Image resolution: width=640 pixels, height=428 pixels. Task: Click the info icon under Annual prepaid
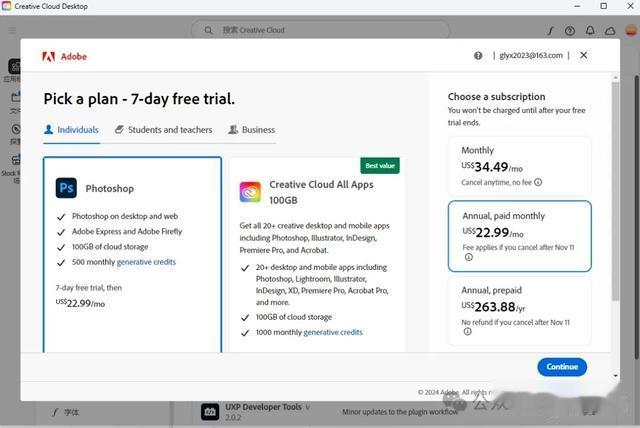[467, 332]
